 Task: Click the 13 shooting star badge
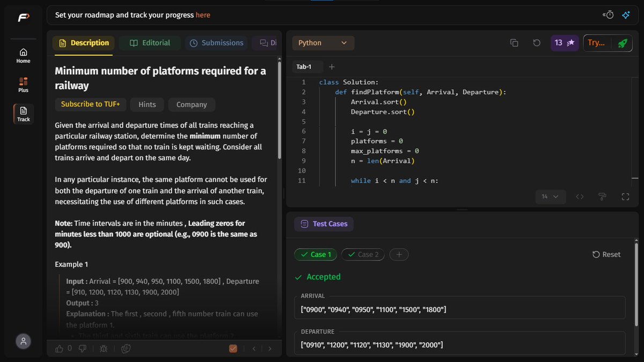coord(565,43)
